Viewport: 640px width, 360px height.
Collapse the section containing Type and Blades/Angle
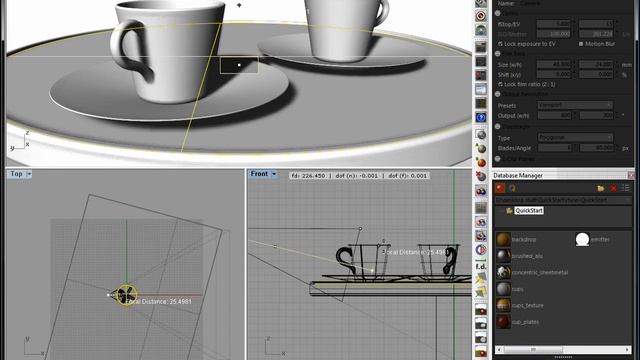[498, 127]
